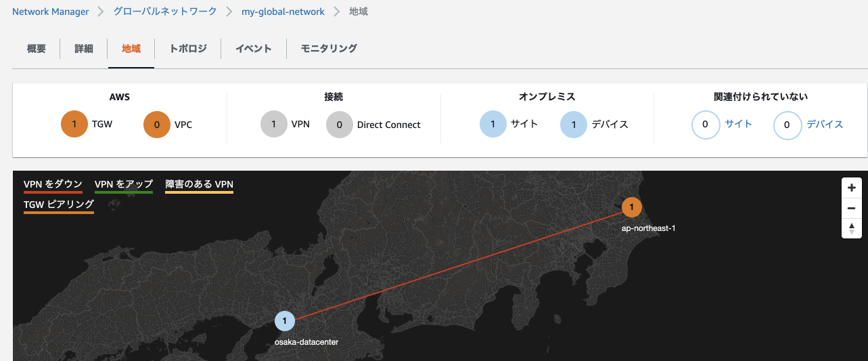Switch to the 概要 tab
The height and width of the screenshot is (361, 868).
(x=37, y=49)
